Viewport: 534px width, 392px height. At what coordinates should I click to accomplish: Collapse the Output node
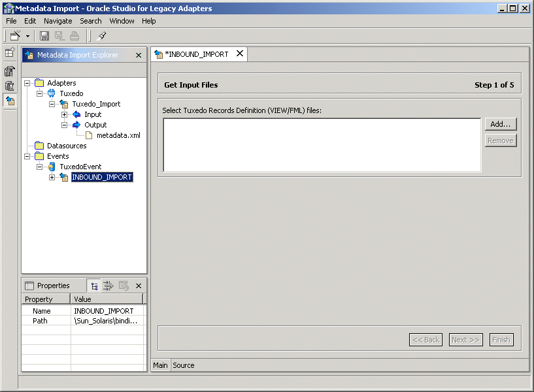(x=64, y=125)
